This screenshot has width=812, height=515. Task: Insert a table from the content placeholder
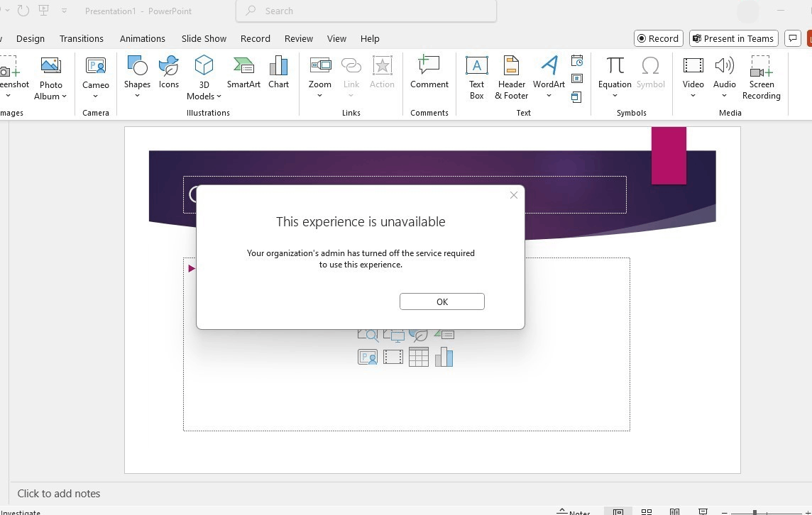tap(419, 357)
